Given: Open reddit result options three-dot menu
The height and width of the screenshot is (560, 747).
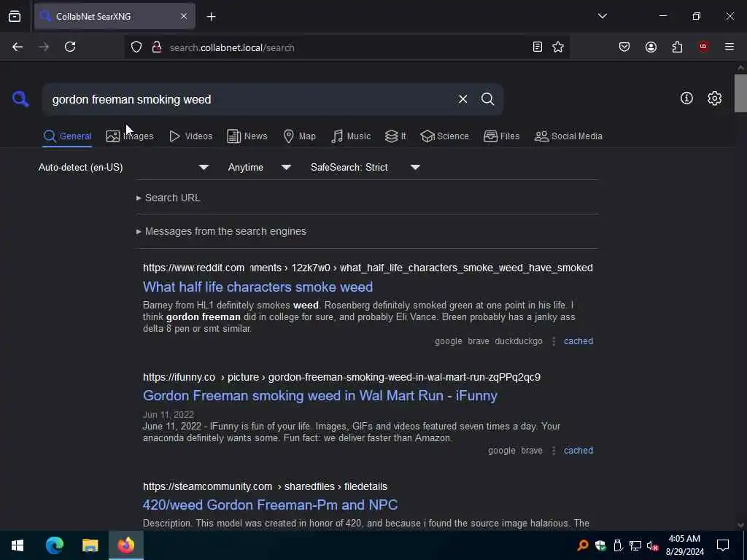Looking at the screenshot, I should point(554,341).
